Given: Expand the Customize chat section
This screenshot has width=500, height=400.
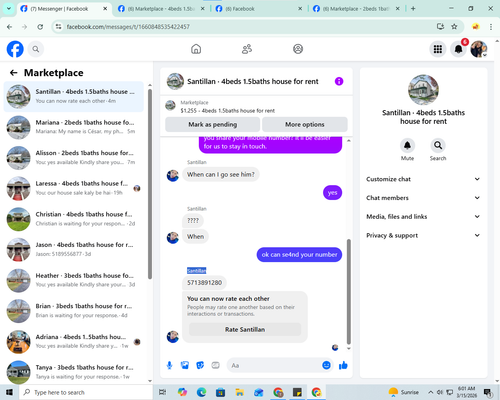Looking at the screenshot, I should point(423,179).
